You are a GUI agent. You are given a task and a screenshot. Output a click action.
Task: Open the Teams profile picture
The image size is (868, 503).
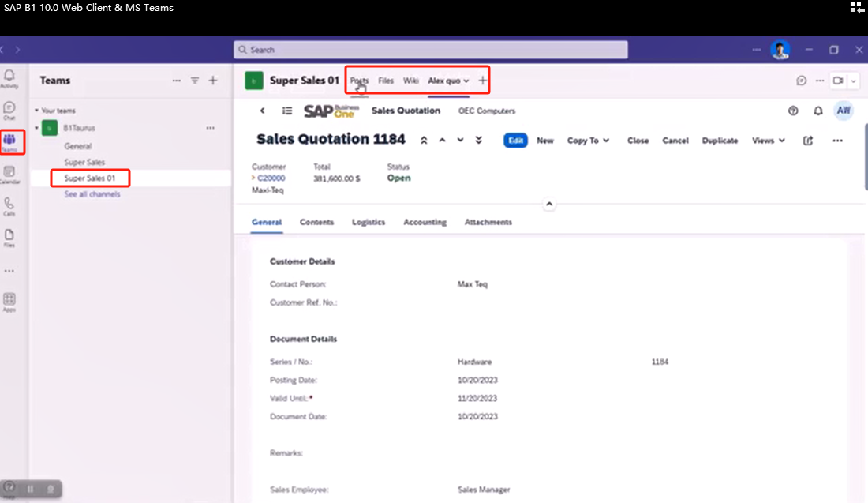[x=780, y=50]
